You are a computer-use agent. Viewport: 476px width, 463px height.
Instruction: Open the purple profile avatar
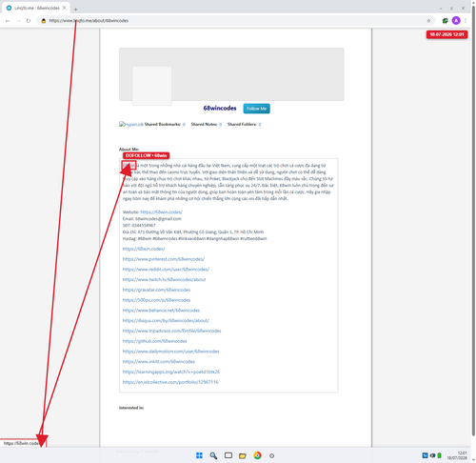point(456,21)
